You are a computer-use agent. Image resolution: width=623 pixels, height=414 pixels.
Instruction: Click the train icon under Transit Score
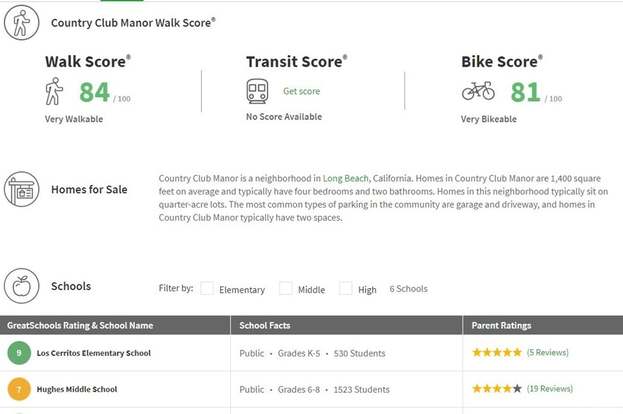point(257,91)
